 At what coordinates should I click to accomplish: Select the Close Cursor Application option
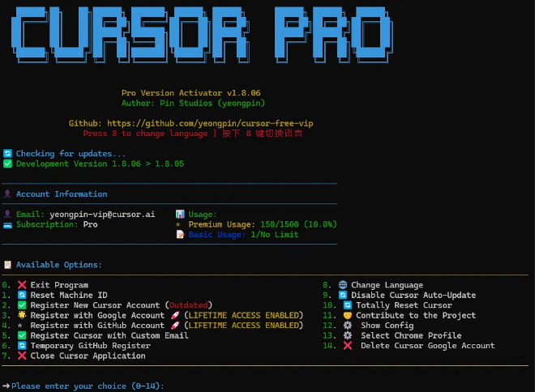[x=88, y=356]
